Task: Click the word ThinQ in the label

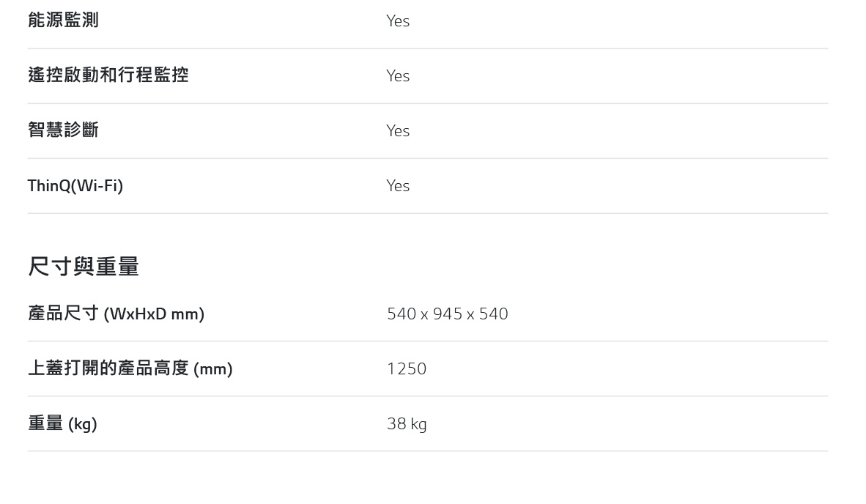Action: point(49,185)
